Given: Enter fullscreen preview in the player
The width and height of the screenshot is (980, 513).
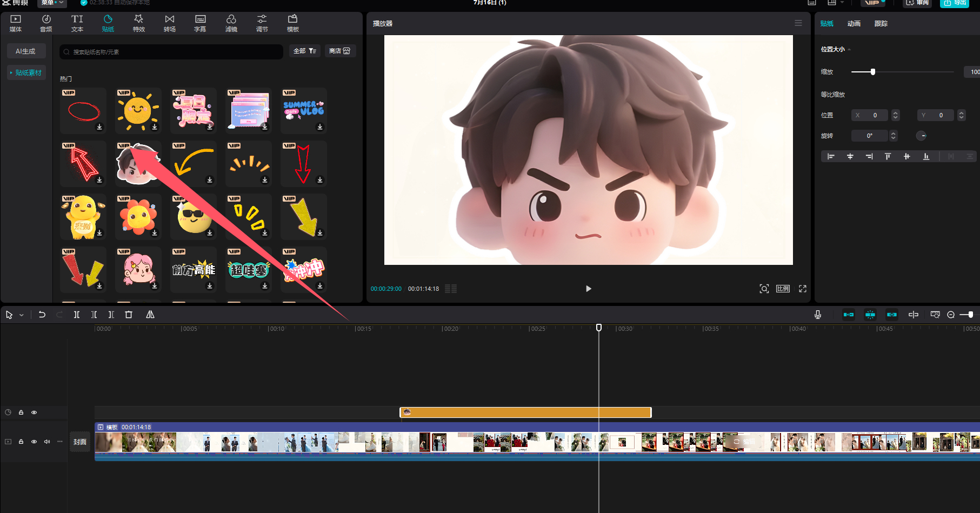Looking at the screenshot, I should point(803,289).
